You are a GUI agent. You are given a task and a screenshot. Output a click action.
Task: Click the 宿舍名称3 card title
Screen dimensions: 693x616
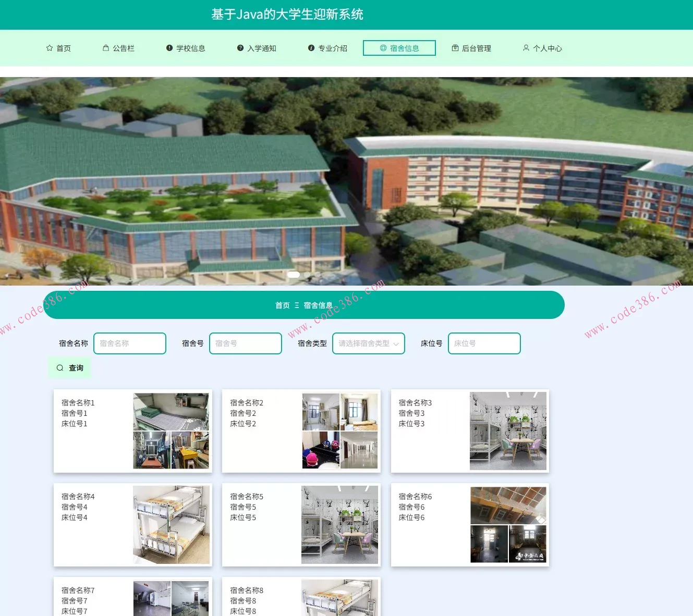(415, 403)
